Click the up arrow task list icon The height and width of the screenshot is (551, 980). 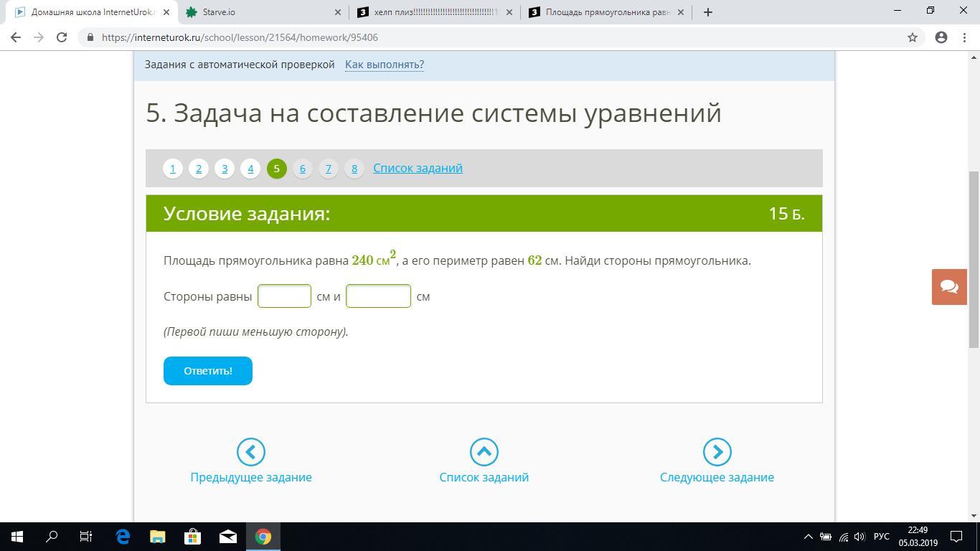(x=484, y=452)
